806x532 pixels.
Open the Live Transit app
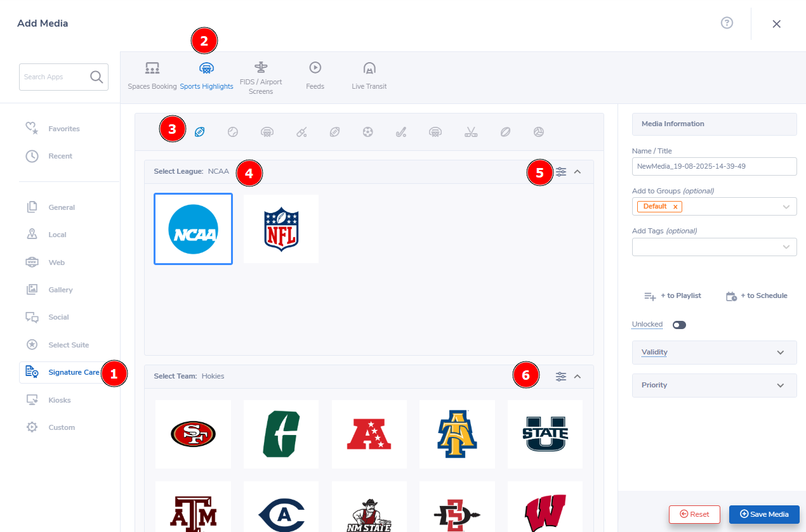tap(369, 76)
